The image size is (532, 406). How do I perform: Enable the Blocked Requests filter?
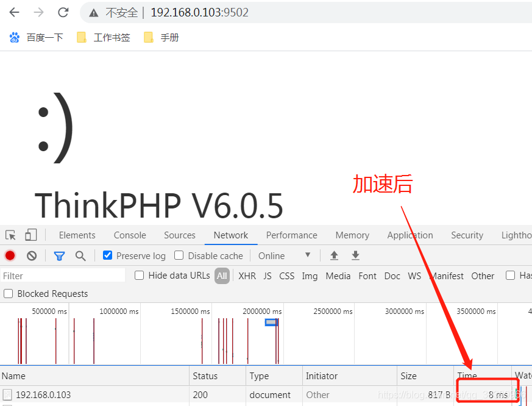point(8,293)
